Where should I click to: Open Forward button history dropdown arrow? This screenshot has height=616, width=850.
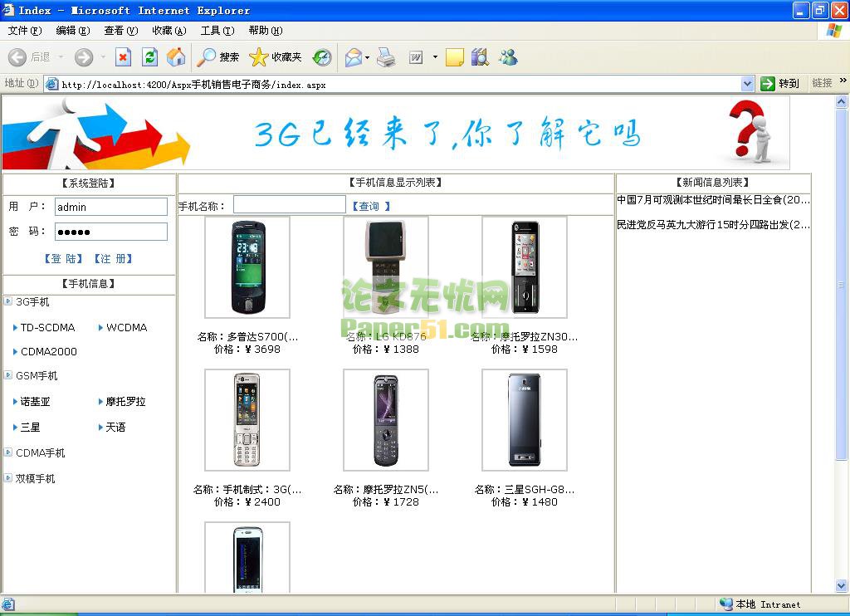click(x=103, y=57)
